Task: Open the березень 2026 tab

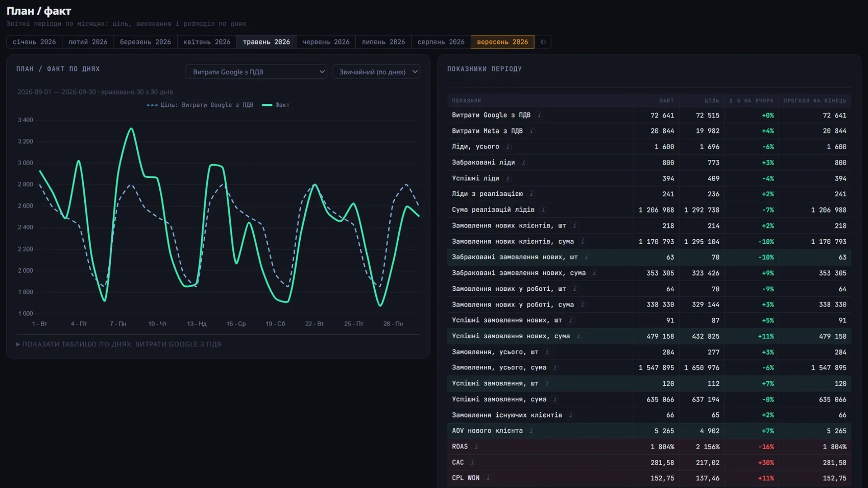Action: pyautogui.click(x=146, y=42)
